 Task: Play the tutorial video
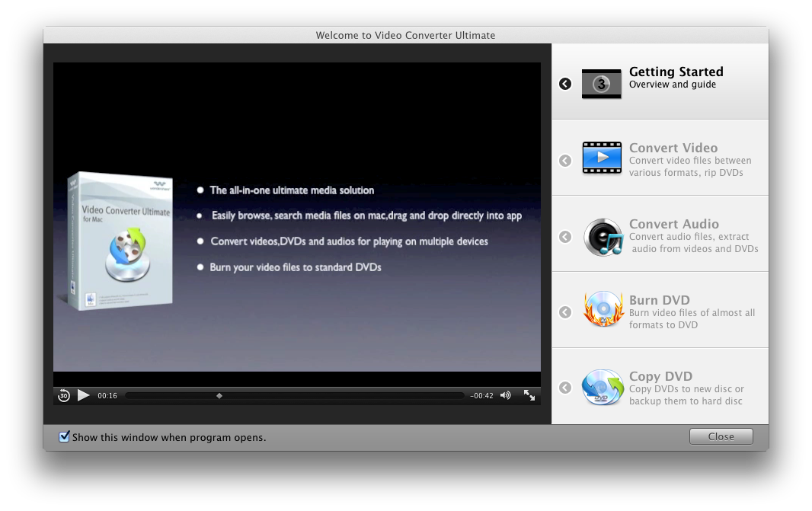pos(82,395)
